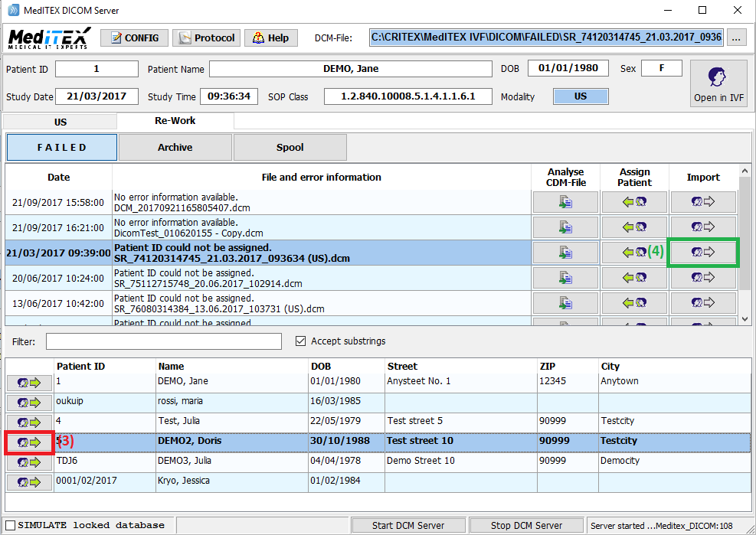Click into the Filter text field

pos(163,341)
